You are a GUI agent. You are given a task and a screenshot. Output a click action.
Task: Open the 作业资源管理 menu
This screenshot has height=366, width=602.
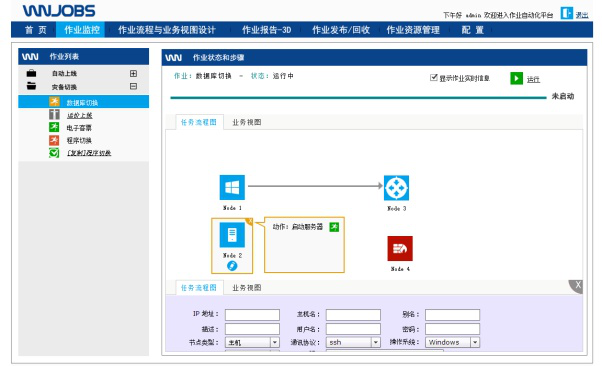point(413,30)
